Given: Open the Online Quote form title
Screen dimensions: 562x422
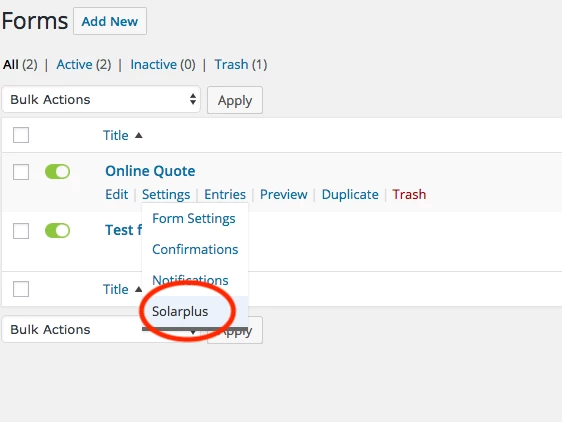Looking at the screenshot, I should click(150, 171).
